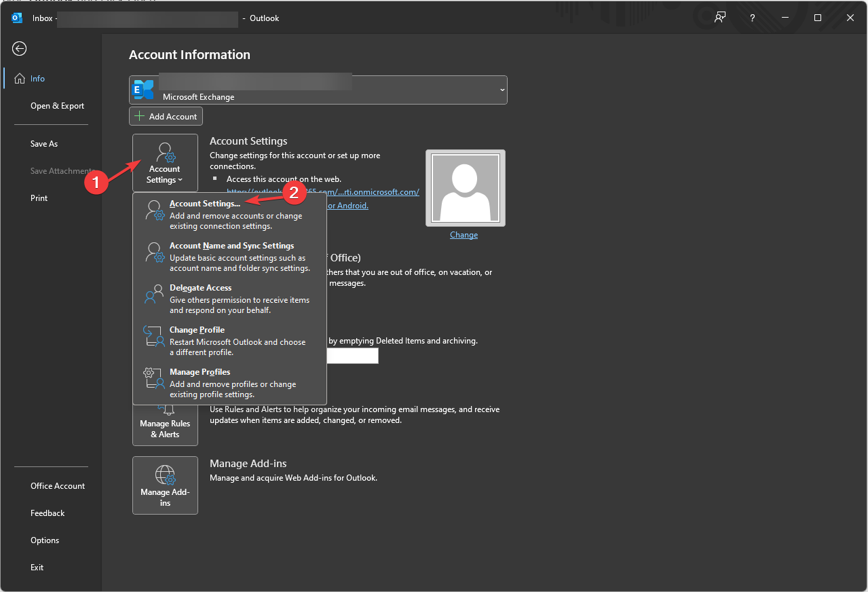Click the Manage Add-ins globe button
868x592 pixels.
pyautogui.click(x=165, y=485)
